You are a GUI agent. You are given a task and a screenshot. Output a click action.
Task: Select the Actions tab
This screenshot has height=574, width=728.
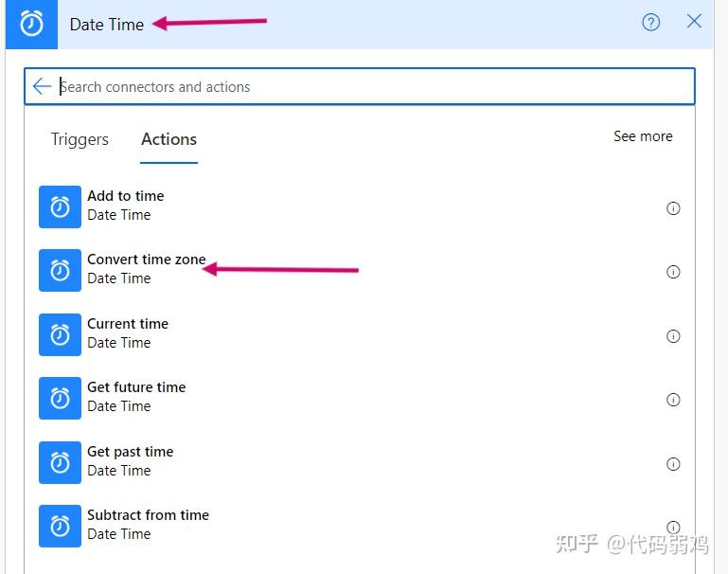169,139
